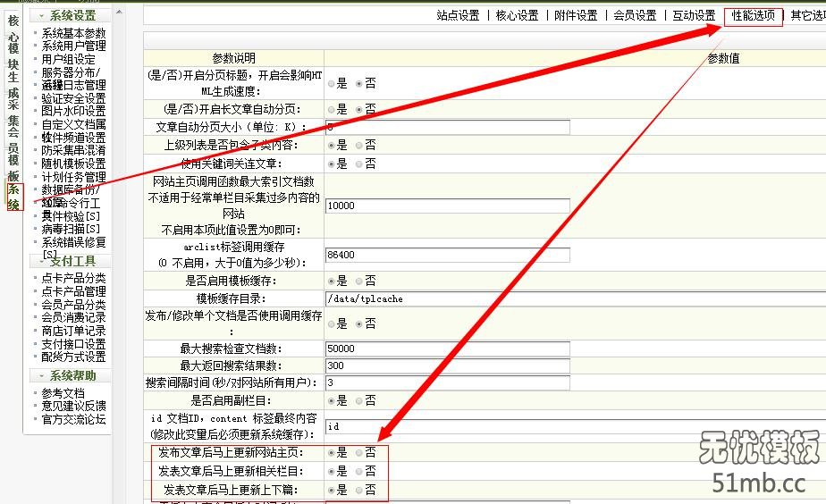Open 系统基本参数 in sidebar
826x504 pixels.
click(73, 33)
